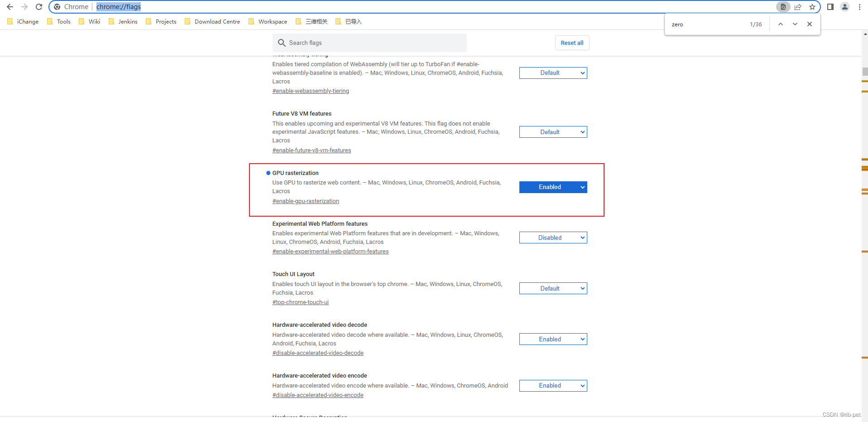Go back using the browser back arrow
868x422 pixels.
(10, 7)
